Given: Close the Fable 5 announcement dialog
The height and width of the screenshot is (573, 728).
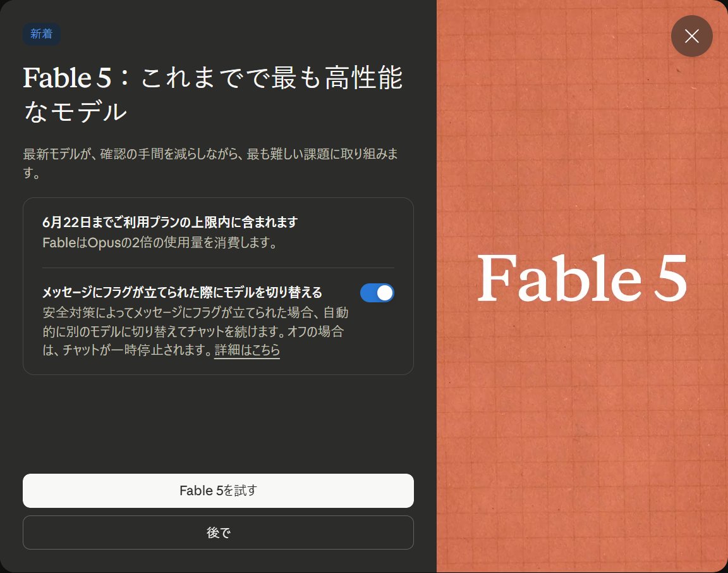Looking at the screenshot, I should (x=691, y=36).
